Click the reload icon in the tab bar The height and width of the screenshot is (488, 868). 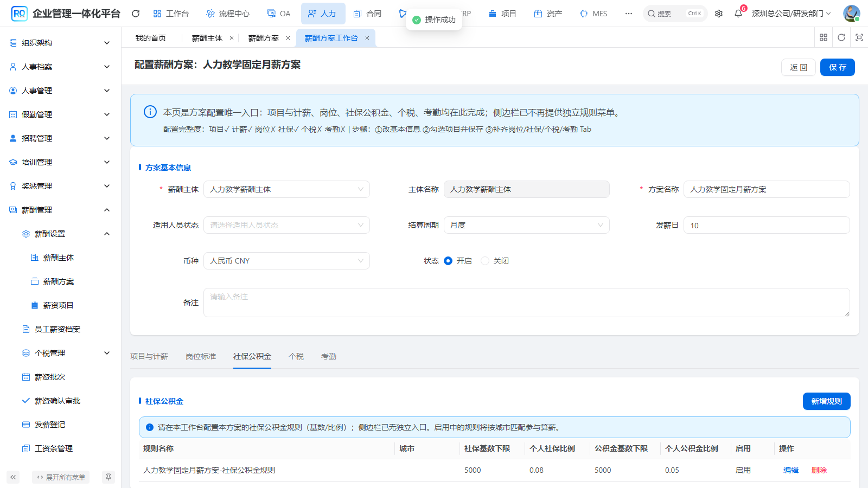[x=841, y=37]
